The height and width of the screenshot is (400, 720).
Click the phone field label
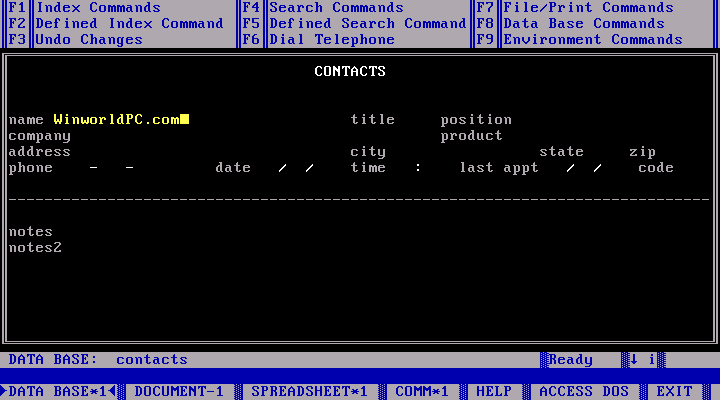pos(31,168)
